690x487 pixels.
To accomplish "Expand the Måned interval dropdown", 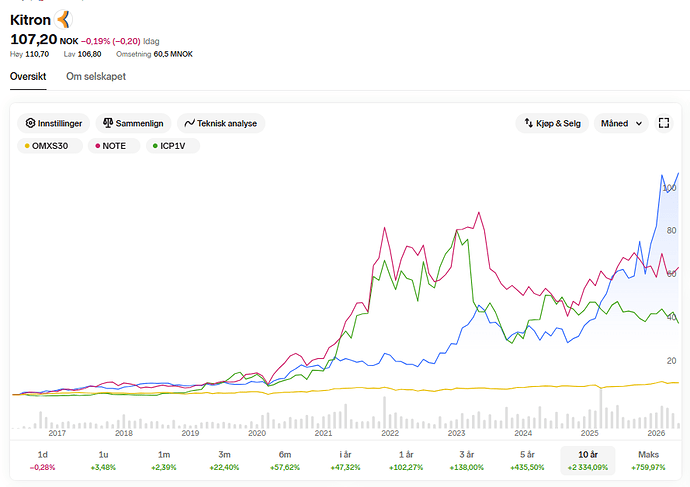I will (x=621, y=123).
